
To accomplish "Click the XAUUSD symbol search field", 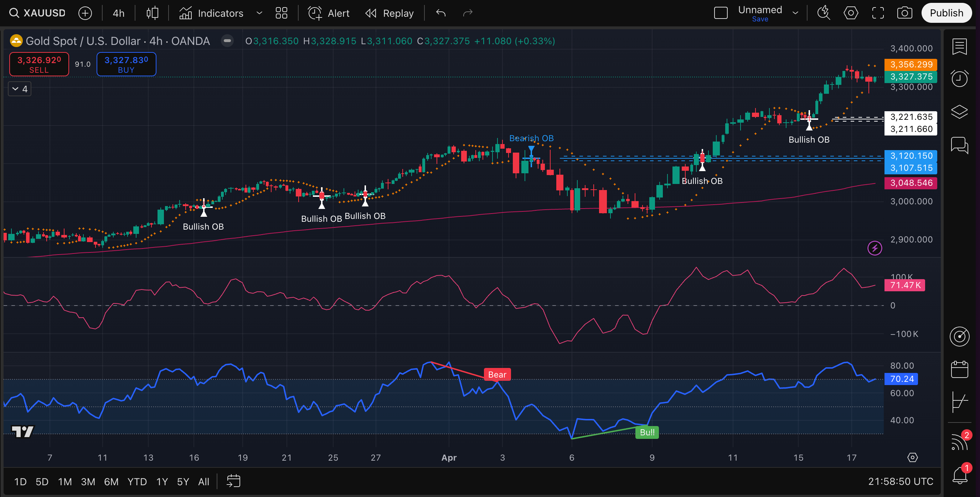I will point(38,13).
